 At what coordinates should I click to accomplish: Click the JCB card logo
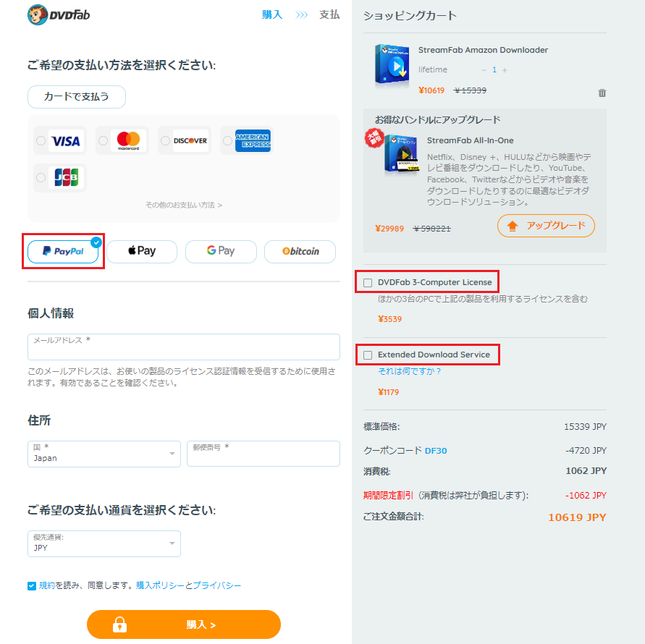click(x=66, y=178)
